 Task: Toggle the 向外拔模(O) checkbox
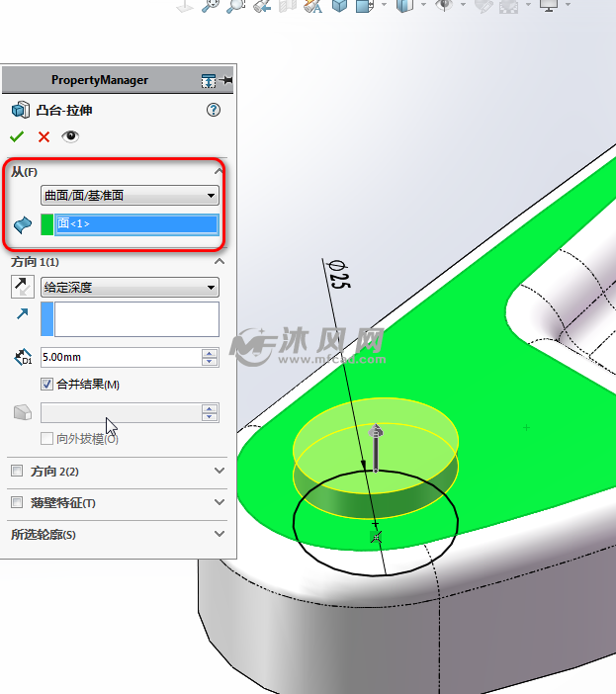pos(46,439)
